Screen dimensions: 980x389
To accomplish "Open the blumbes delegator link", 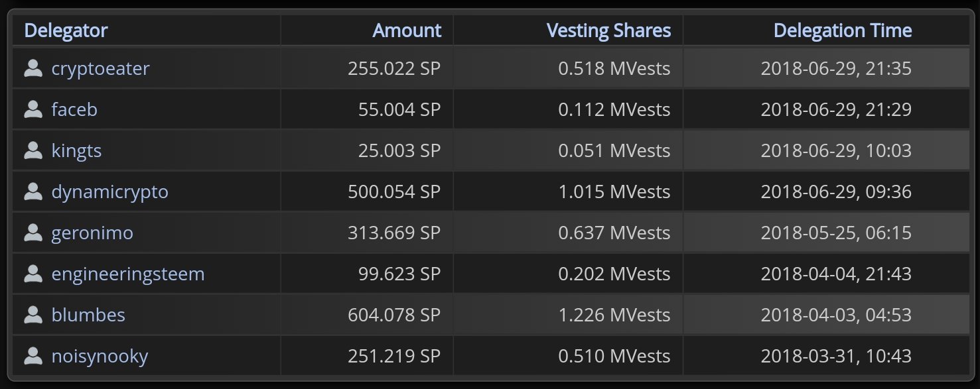I will [88, 315].
